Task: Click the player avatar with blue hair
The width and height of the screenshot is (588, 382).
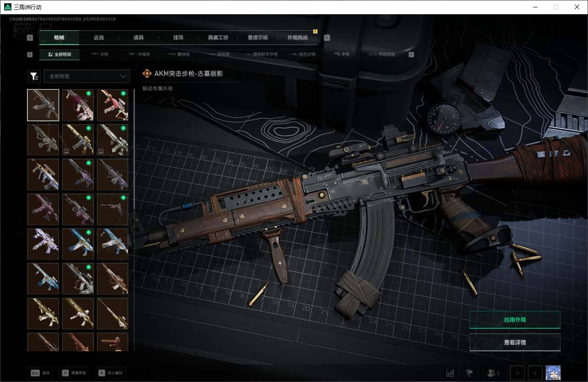Action: coord(553,373)
